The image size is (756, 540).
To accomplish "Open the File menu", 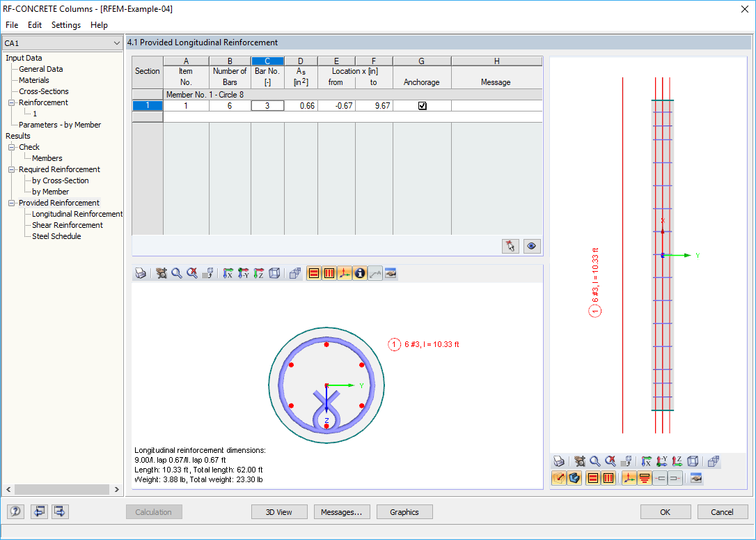I will (11, 24).
